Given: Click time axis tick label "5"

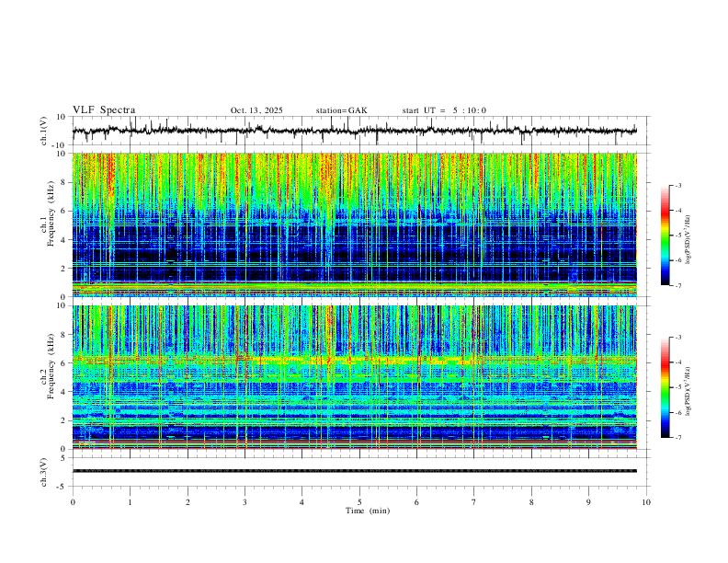Looking at the screenshot, I should pyautogui.click(x=359, y=502).
